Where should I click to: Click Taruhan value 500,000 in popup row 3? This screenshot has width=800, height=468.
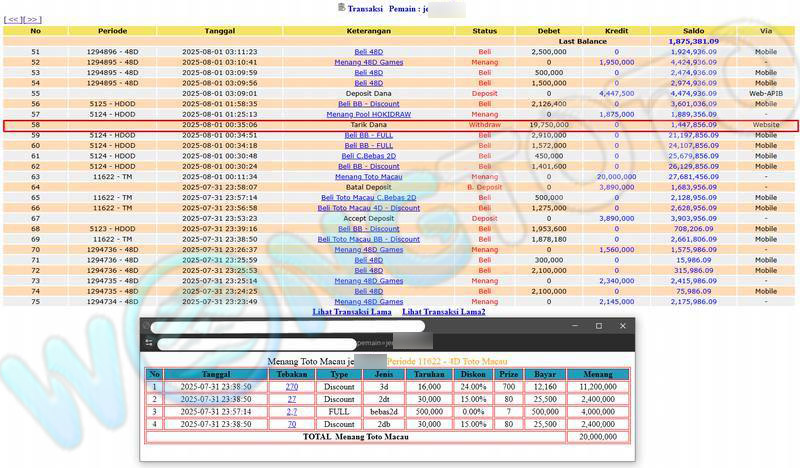click(x=429, y=411)
